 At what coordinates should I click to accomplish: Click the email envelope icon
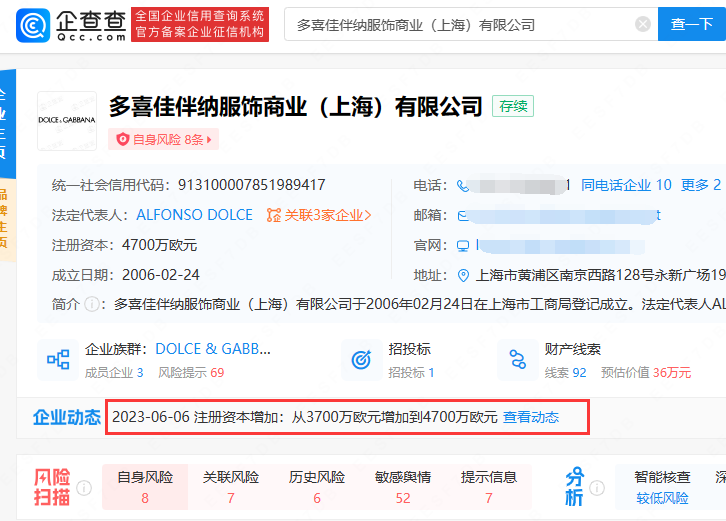coord(463,216)
